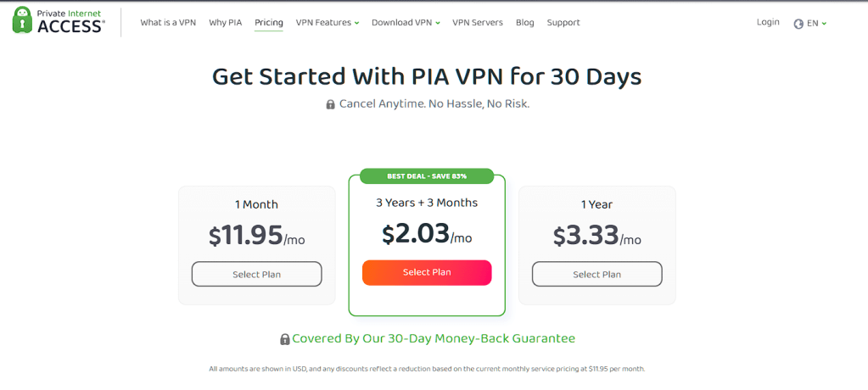Click the Best Deal Save 83% badge

[x=427, y=176]
